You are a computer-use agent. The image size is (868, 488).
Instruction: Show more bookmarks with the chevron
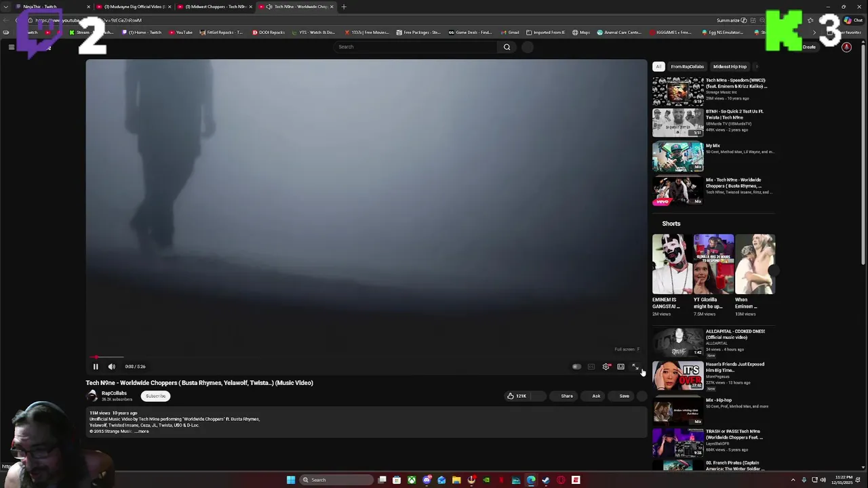pyautogui.click(x=814, y=33)
